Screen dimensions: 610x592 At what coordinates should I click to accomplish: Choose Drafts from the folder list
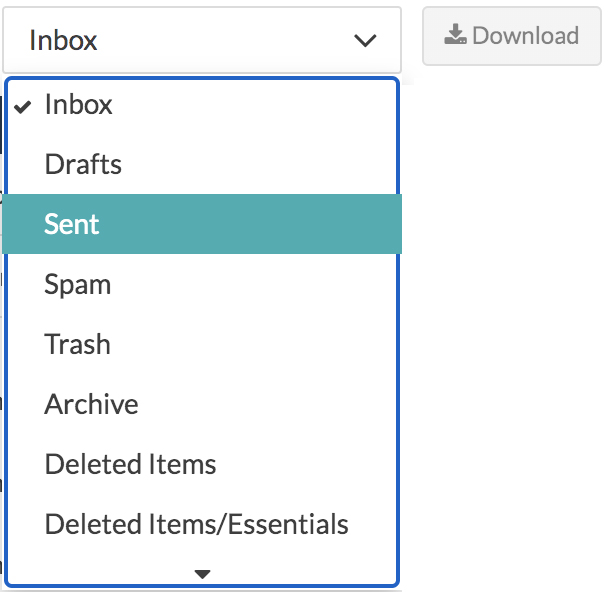click(83, 164)
